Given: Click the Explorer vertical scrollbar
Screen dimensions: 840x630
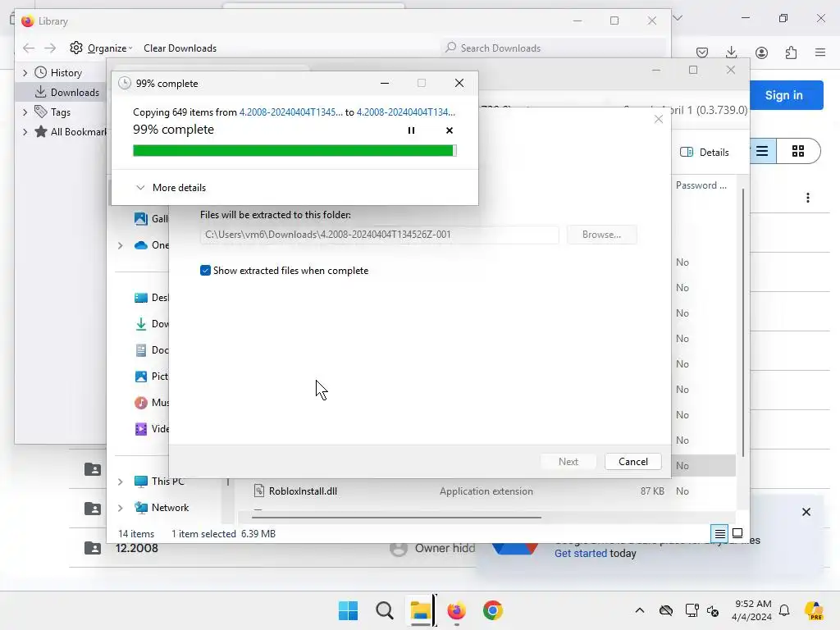Looking at the screenshot, I should [742, 322].
